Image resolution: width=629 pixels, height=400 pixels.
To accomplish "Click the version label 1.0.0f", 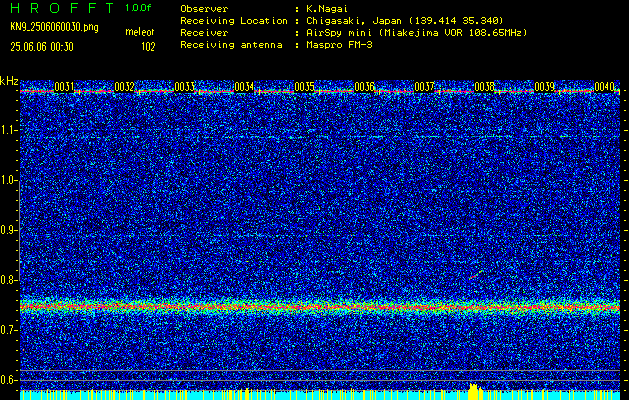I will tap(138, 8).
